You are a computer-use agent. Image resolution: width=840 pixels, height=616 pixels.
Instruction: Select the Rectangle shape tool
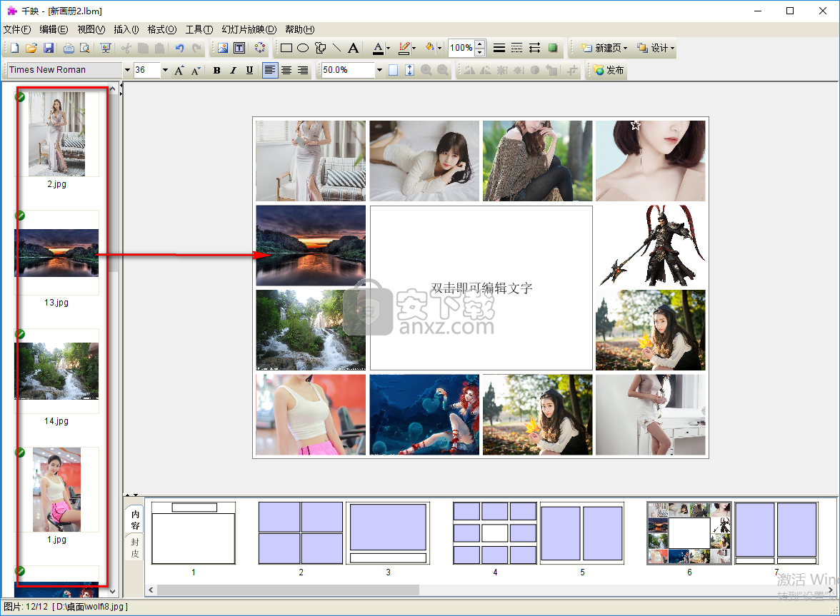click(286, 48)
